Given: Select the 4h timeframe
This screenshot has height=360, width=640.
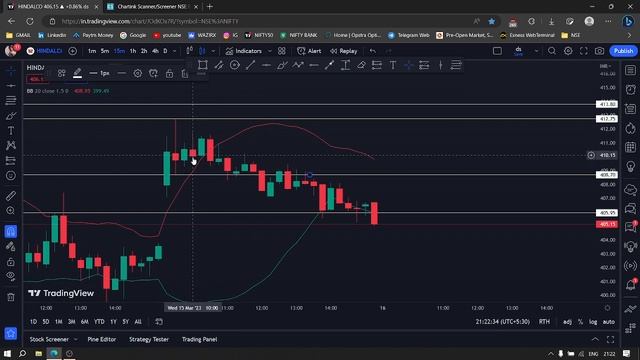Looking at the screenshot, I should pos(155,51).
